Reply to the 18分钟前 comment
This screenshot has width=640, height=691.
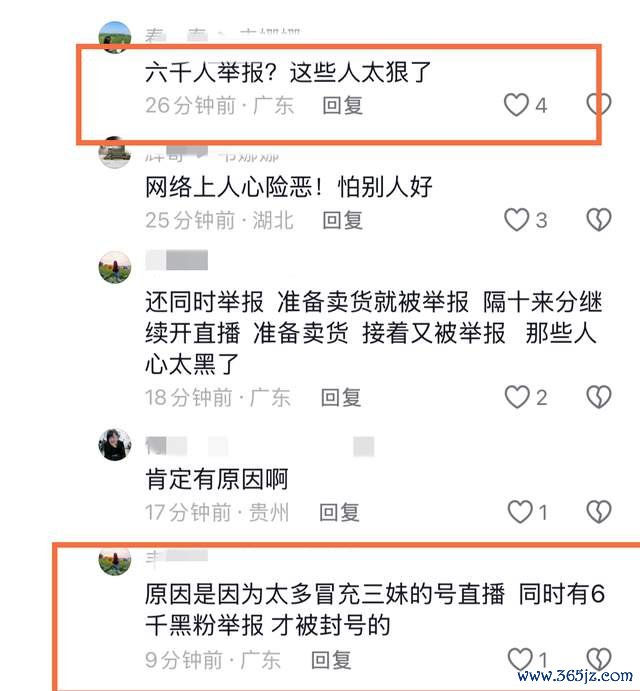tap(341, 397)
